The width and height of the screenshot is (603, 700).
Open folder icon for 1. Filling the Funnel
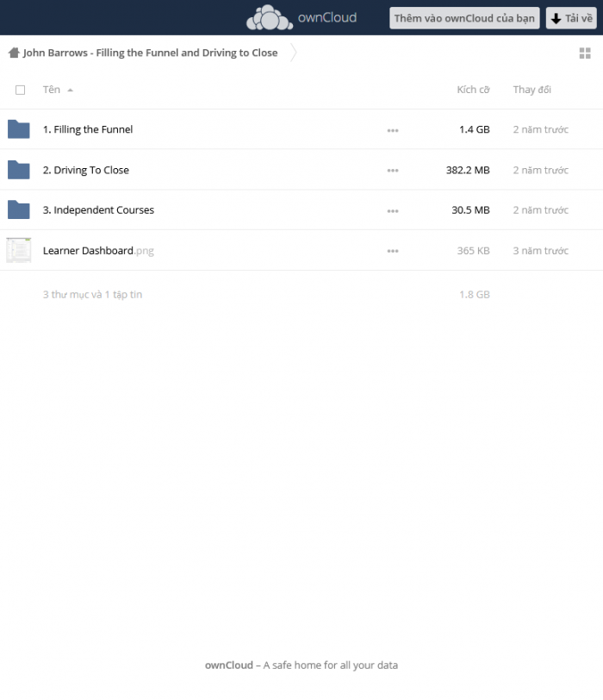[19, 129]
